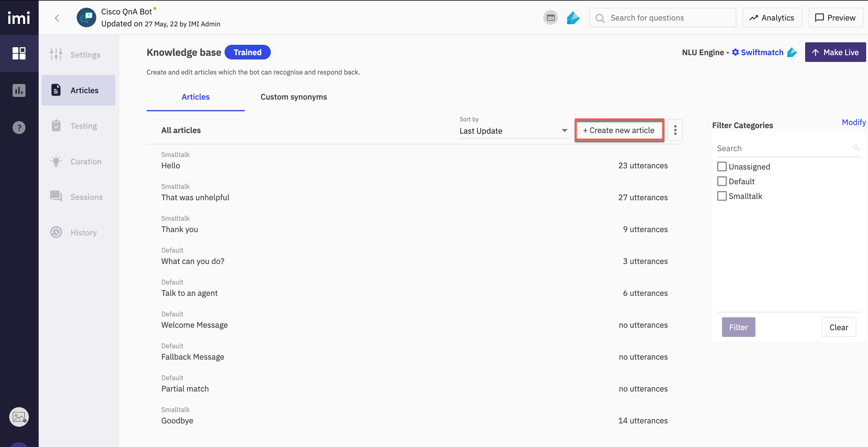Switch to the Custom synonyms tab
868x447 pixels.
coord(294,97)
